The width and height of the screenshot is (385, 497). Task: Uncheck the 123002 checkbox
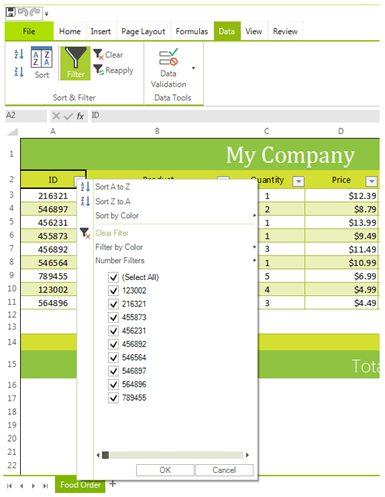click(113, 291)
